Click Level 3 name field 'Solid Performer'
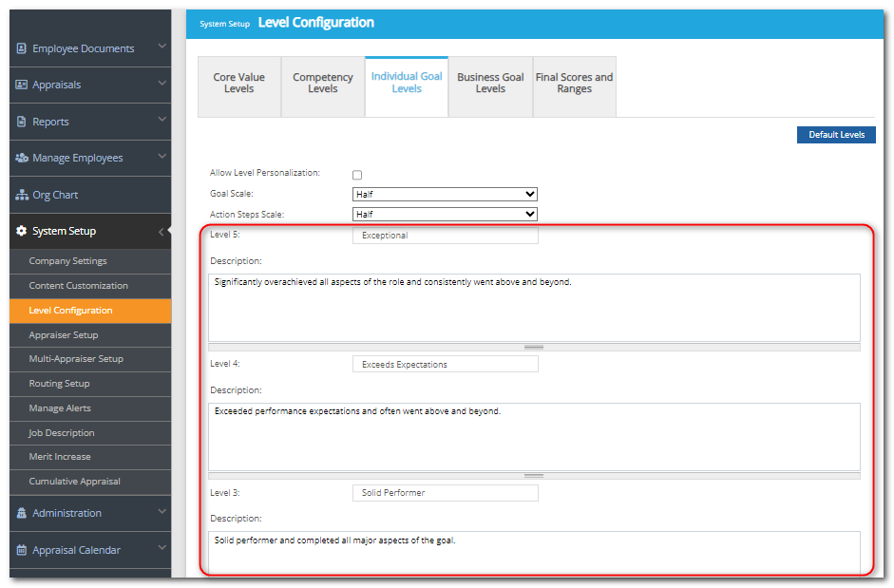Screen dimensions: 894x588 point(445,493)
